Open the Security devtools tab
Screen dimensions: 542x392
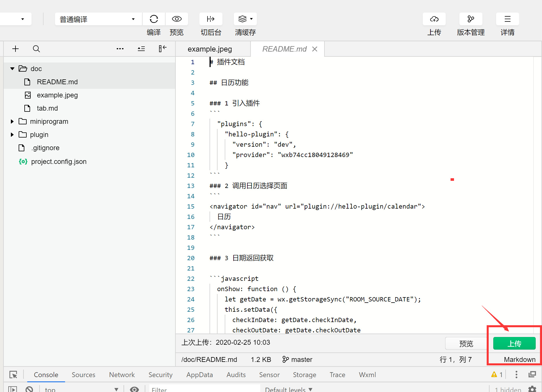161,375
